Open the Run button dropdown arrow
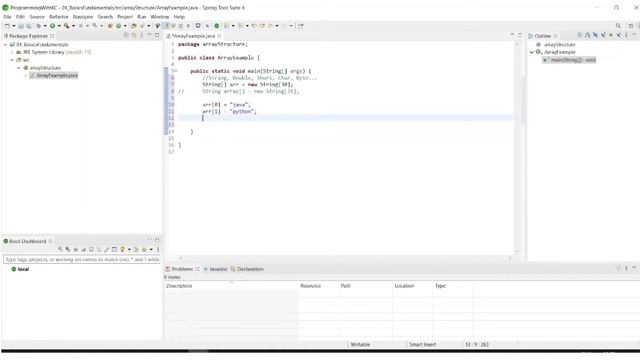 tap(59, 26)
